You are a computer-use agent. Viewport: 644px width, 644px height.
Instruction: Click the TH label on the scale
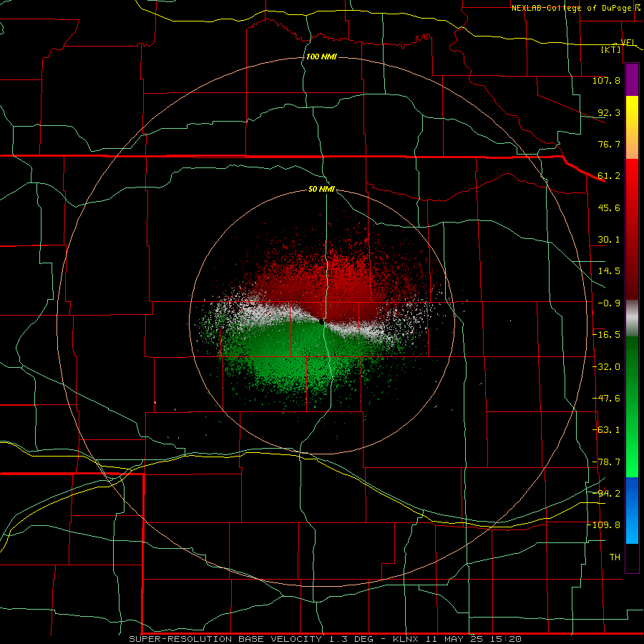pos(615,557)
